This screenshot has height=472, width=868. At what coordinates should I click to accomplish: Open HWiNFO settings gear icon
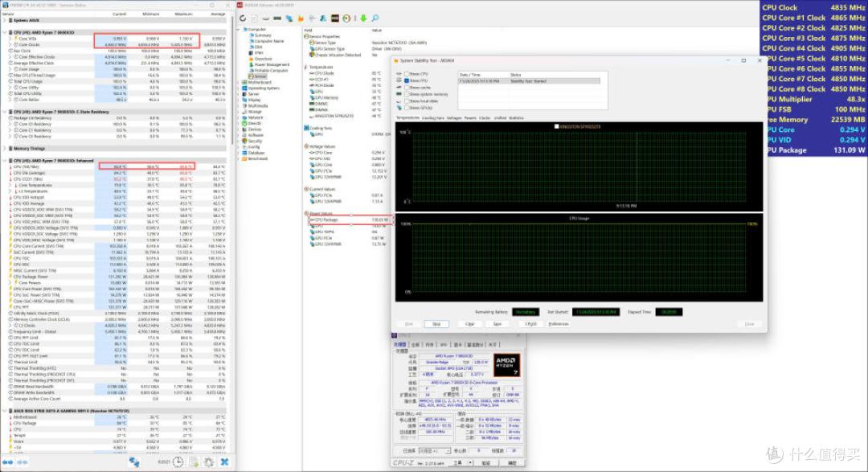point(209,462)
